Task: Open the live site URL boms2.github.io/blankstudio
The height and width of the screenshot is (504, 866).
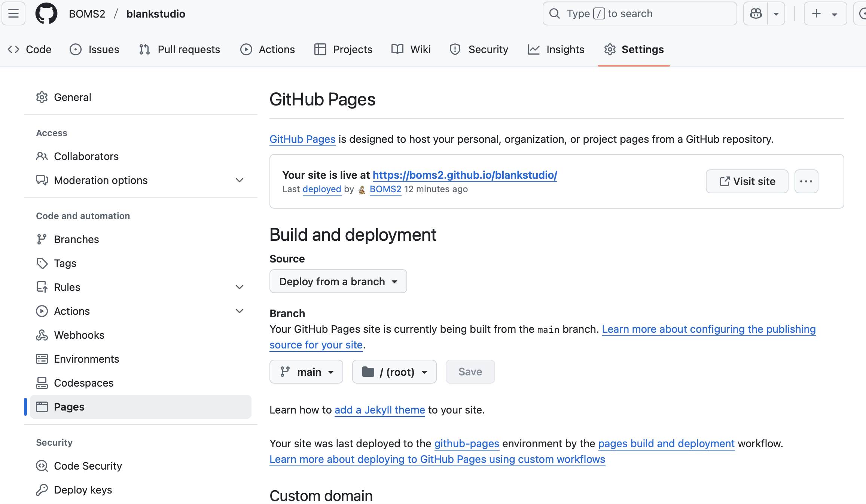Action: (x=465, y=175)
